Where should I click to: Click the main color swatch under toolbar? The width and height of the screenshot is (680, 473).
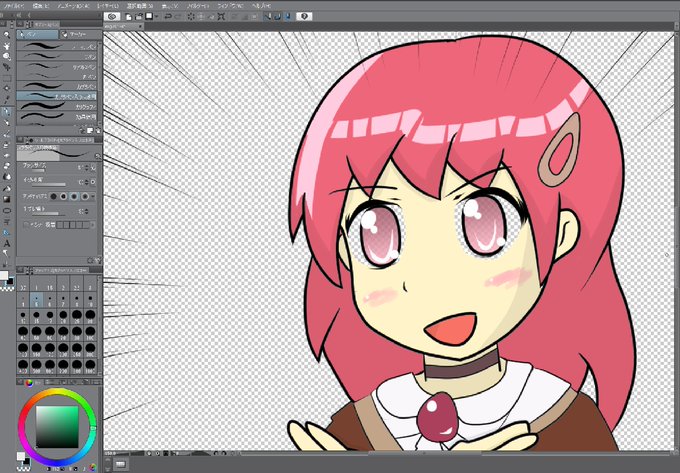(3, 276)
